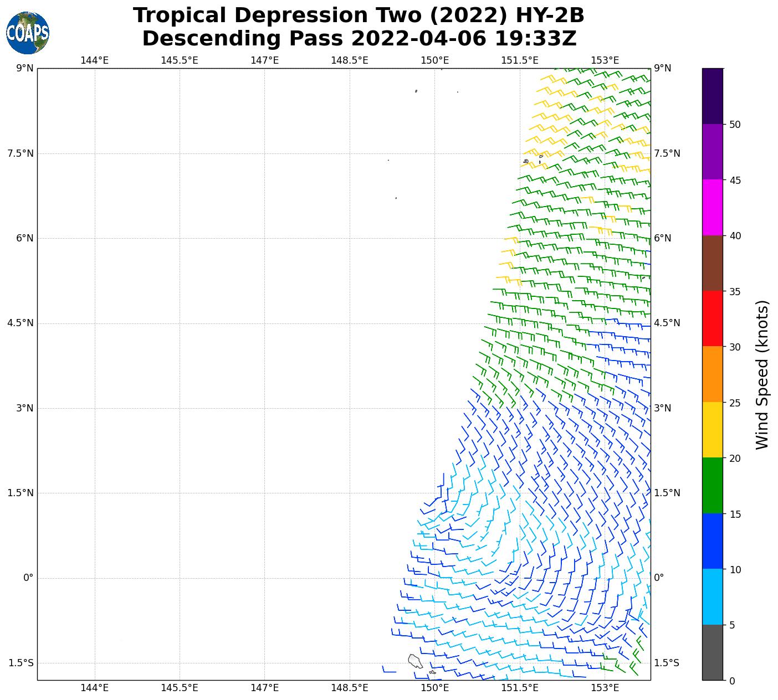Pick the magenta 40–45 knots color band

tap(712, 207)
